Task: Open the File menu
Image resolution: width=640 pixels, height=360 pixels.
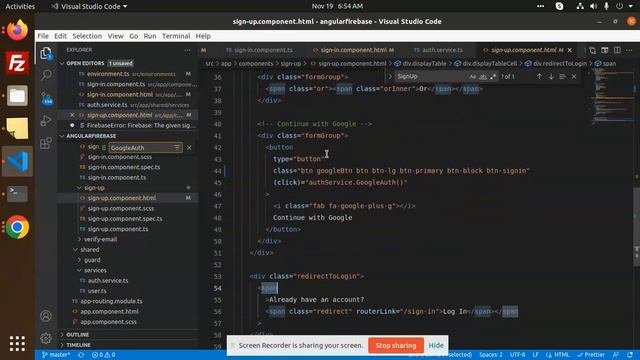Action: click(43, 36)
